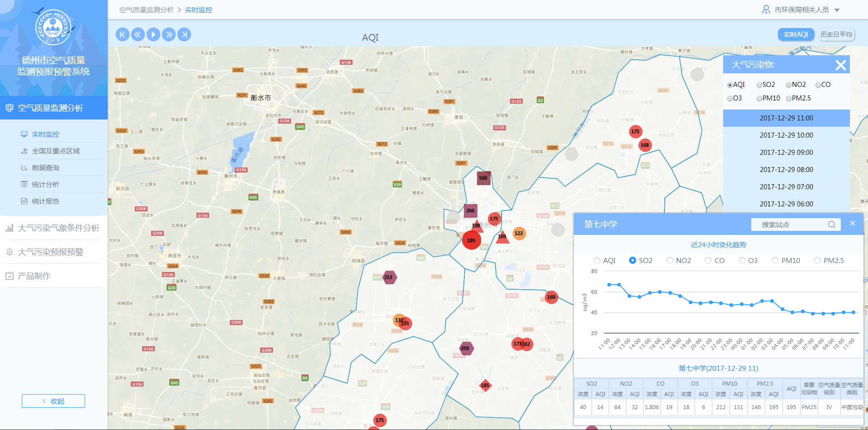Screen dimensions: 868x430
Task: Click the hexagon station marker labeled 213
Action: tap(388, 277)
